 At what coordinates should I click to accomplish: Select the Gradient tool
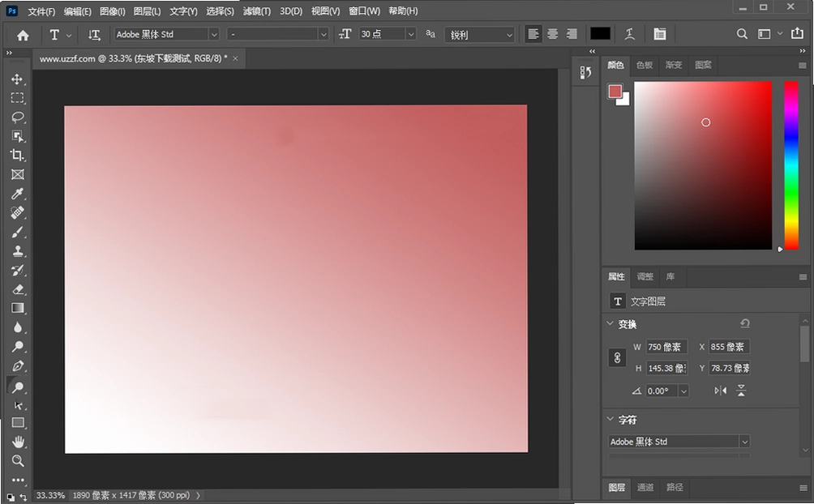[x=17, y=309]
